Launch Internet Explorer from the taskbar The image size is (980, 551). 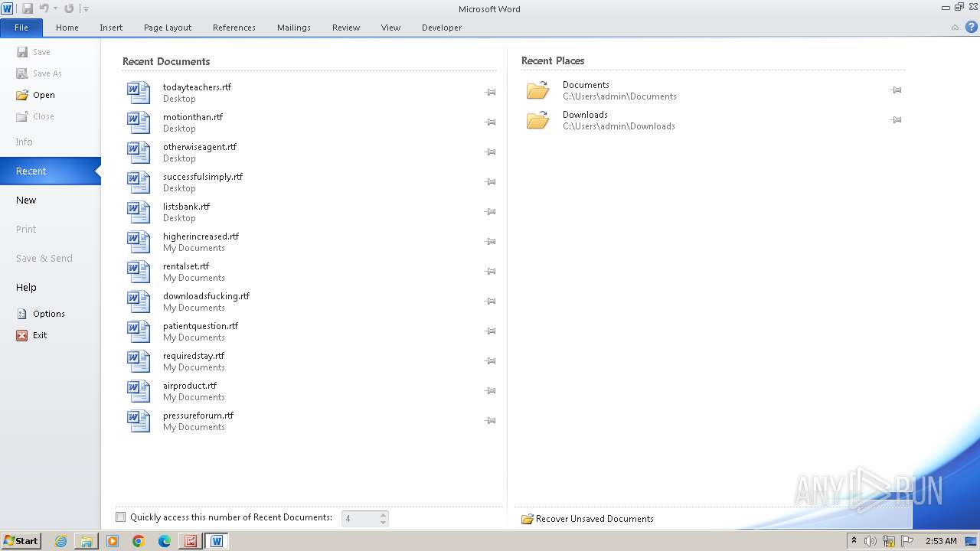pos(60,541)
